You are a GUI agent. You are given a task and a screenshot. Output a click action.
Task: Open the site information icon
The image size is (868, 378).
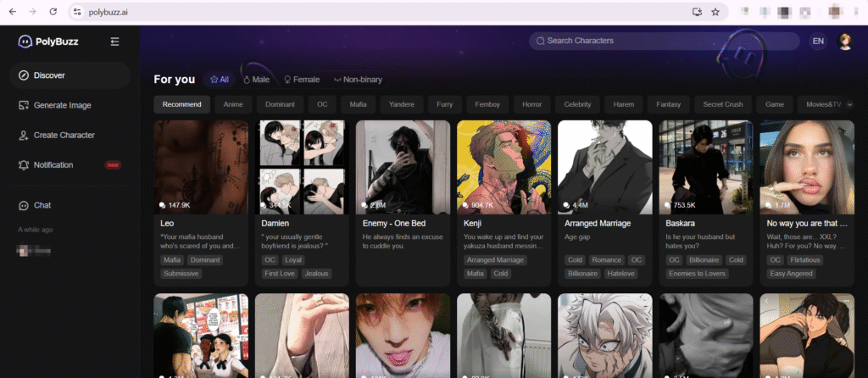coord(77,12)
